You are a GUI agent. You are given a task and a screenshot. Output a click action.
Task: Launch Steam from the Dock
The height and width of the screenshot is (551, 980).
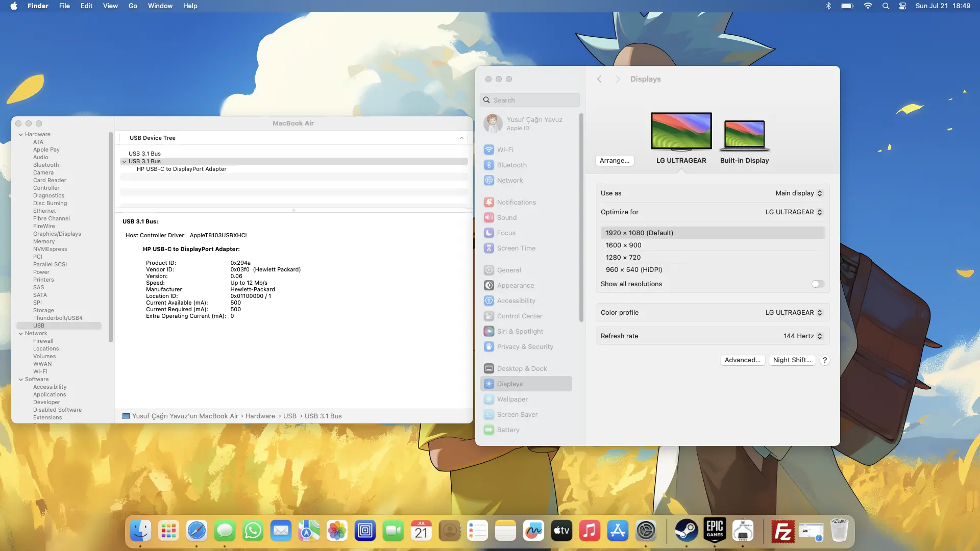click(x=687, y=531)
